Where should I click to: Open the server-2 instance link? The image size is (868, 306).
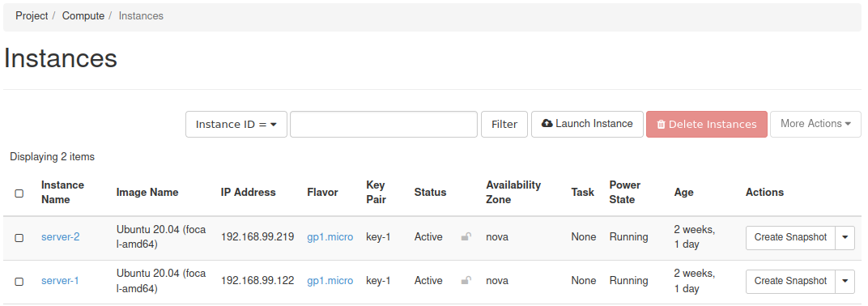pyautogui.click(x=61, y=237)
